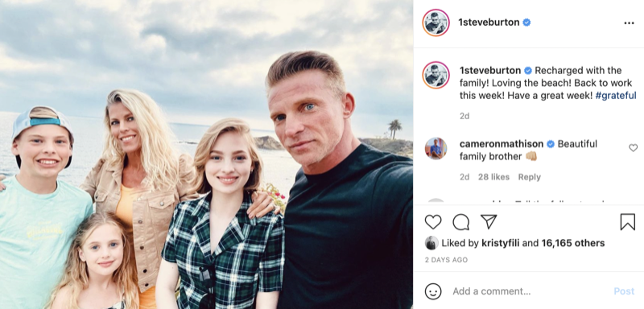
Task: Open the #grateful hashtag
Action: coord(616,96)
